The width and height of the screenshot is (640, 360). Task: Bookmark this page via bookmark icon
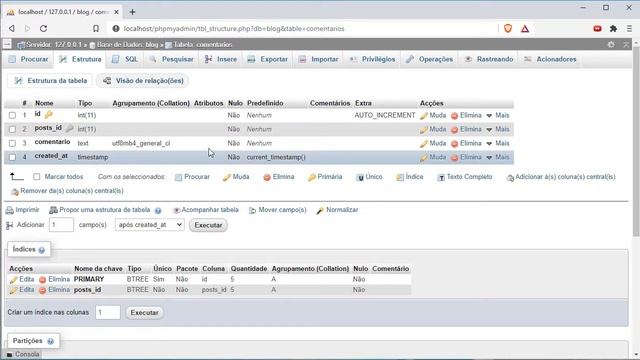click(96, 29)
